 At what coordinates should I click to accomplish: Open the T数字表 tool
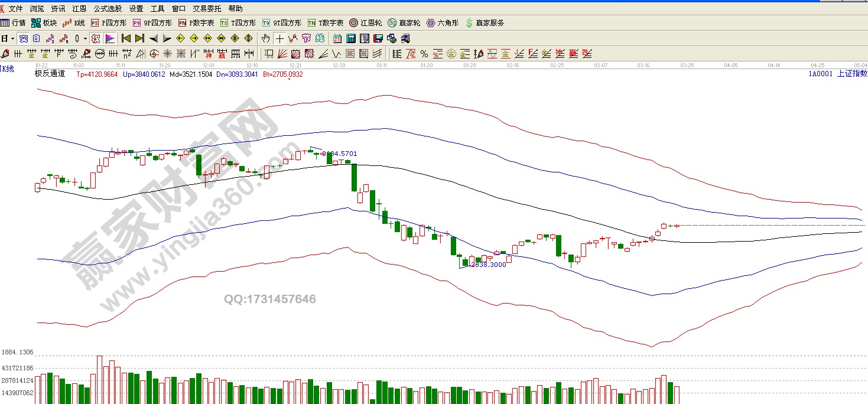point(326,23)
